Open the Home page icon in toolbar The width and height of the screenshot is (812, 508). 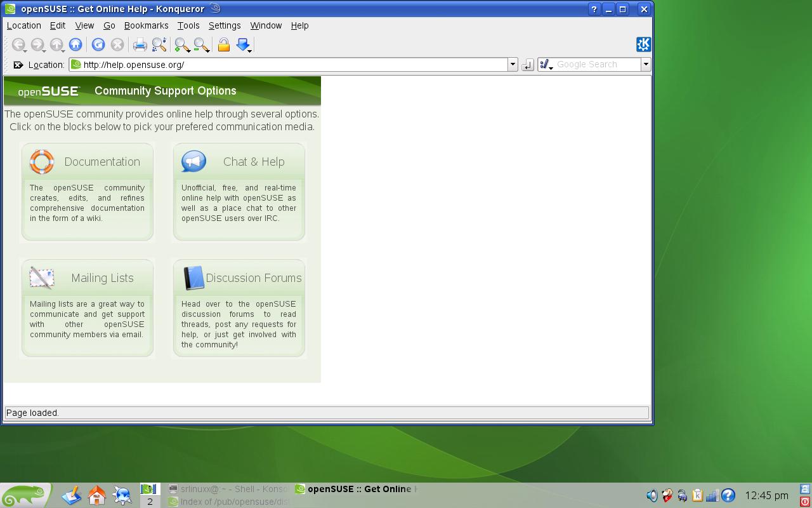click(75, 44)
